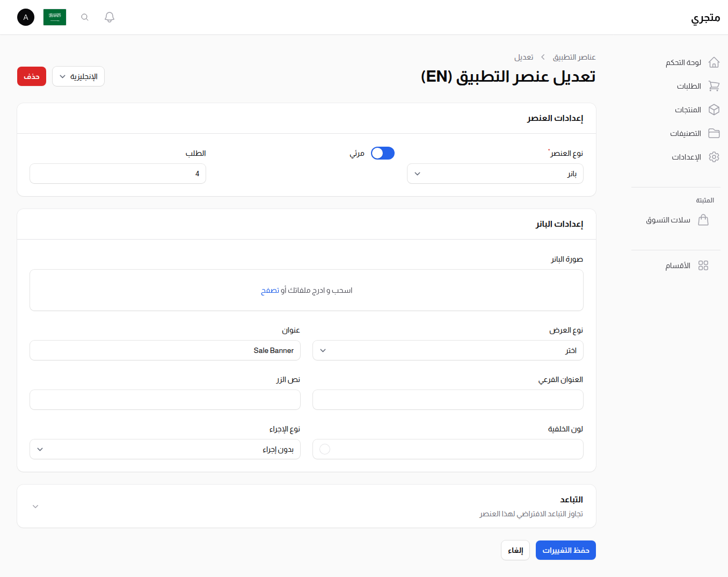The width and height of the screenshot is (728, 577).
Task: Open the نوع العنصر dropdown showing بانر
Action: coord(494,174)
